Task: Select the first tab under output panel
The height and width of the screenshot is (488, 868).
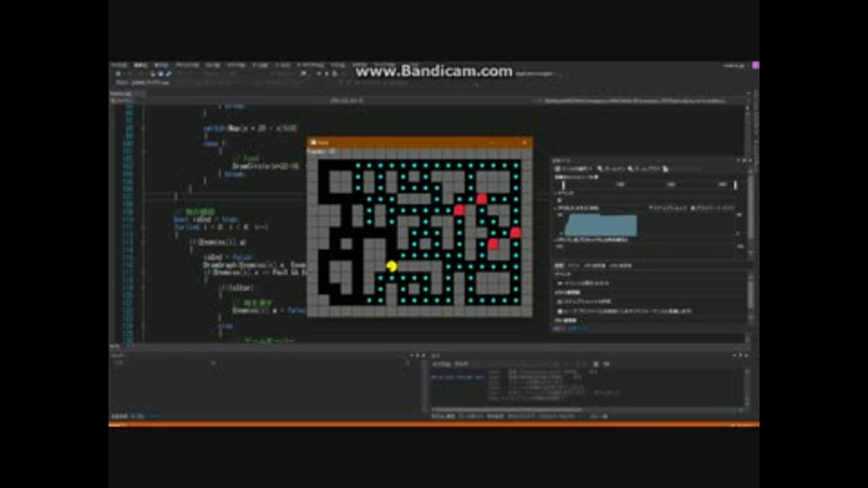Action: tap(443, 416)
